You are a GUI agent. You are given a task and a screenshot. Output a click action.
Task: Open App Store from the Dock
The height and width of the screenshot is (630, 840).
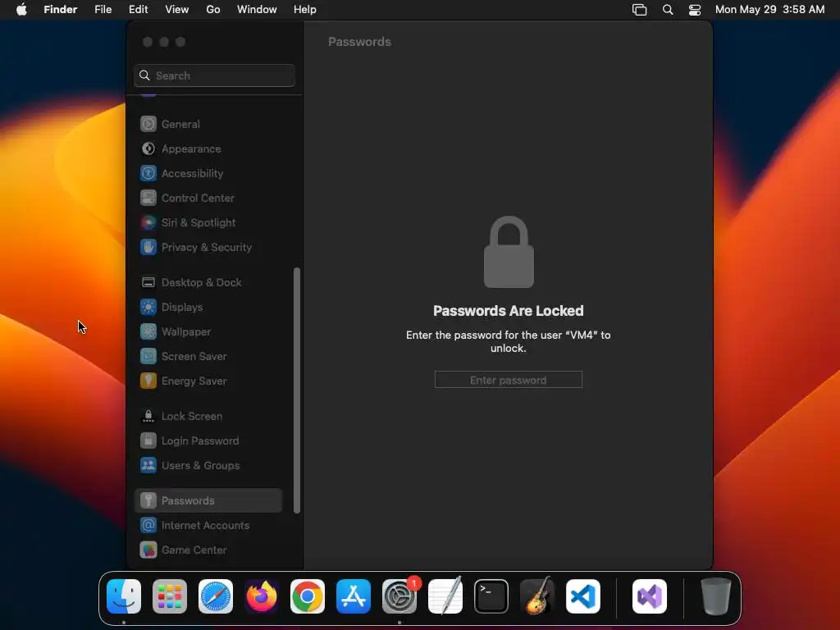click(x=354, y=596)
